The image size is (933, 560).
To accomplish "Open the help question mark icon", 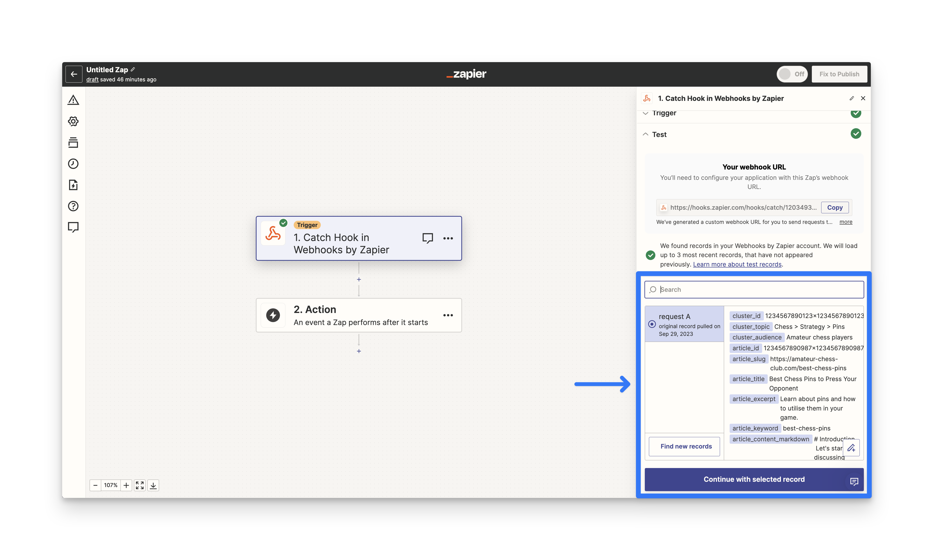I will tap(73, 206).
